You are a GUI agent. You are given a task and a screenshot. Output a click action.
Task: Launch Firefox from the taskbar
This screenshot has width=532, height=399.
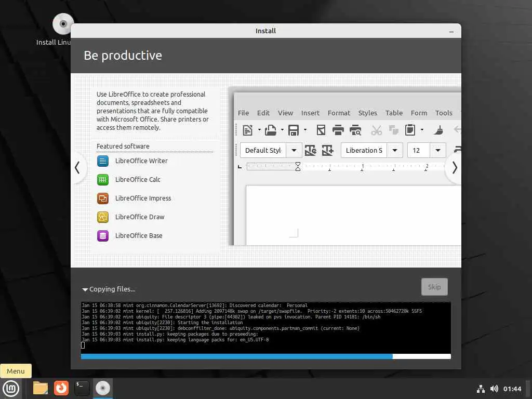tap(61, 388)
